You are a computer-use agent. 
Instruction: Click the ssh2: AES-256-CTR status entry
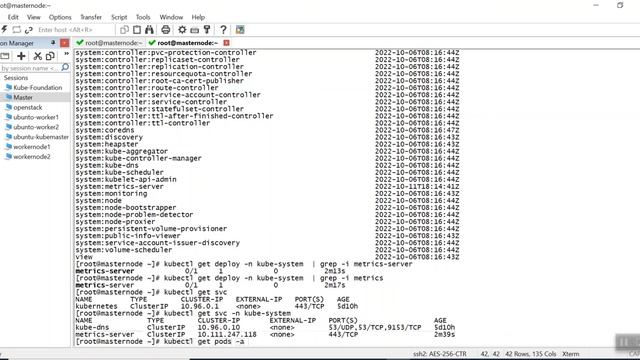(x=440, y=354)
